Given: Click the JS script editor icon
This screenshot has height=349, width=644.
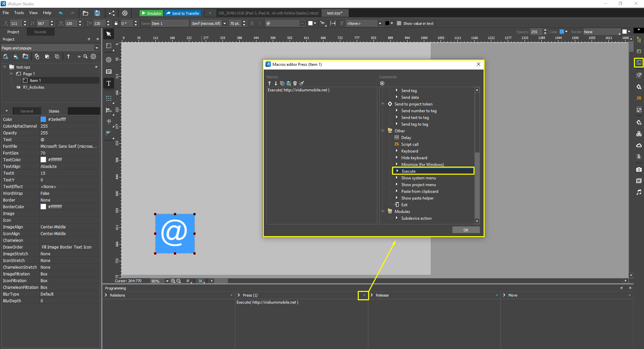Looking at the screenshot, I should (639, 98).
